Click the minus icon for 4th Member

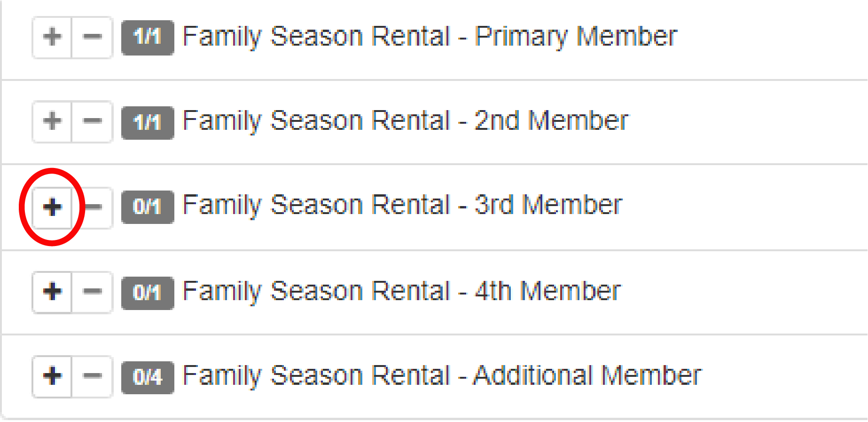(92, 291)
